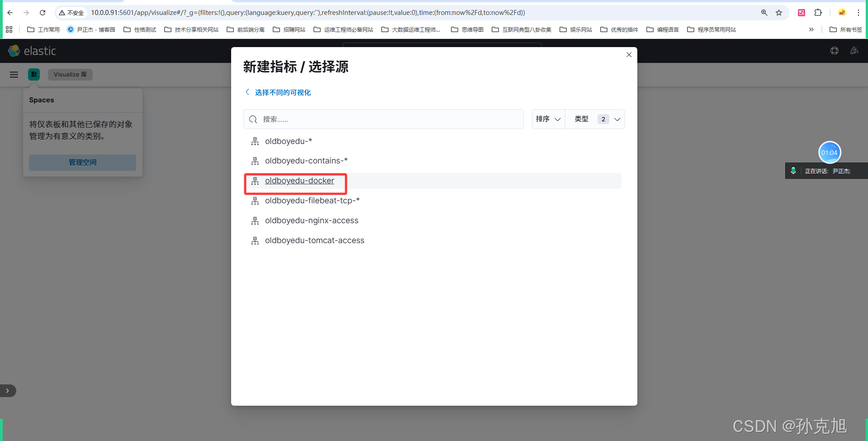Click the green space avatar icon

[34, 74]
